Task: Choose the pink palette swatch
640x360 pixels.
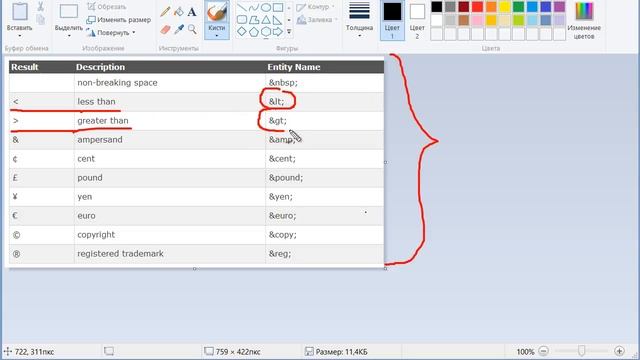Action: coord(478,20)
